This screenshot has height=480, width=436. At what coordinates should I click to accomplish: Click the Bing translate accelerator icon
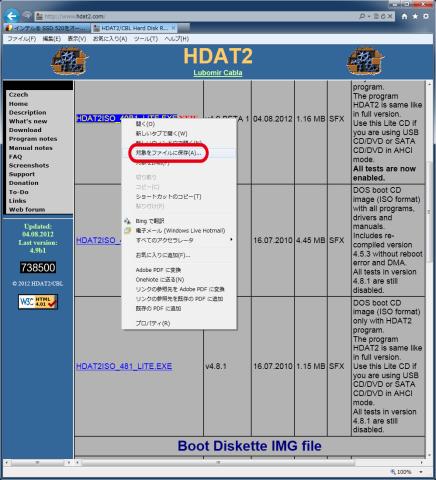[x=127, y=221]
